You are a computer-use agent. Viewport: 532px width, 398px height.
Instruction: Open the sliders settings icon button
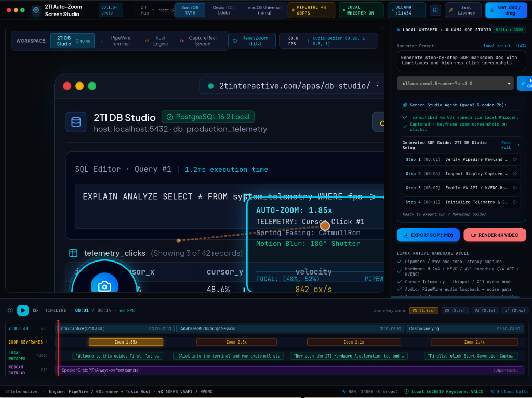pyautogui.click(x=435, y=10)
